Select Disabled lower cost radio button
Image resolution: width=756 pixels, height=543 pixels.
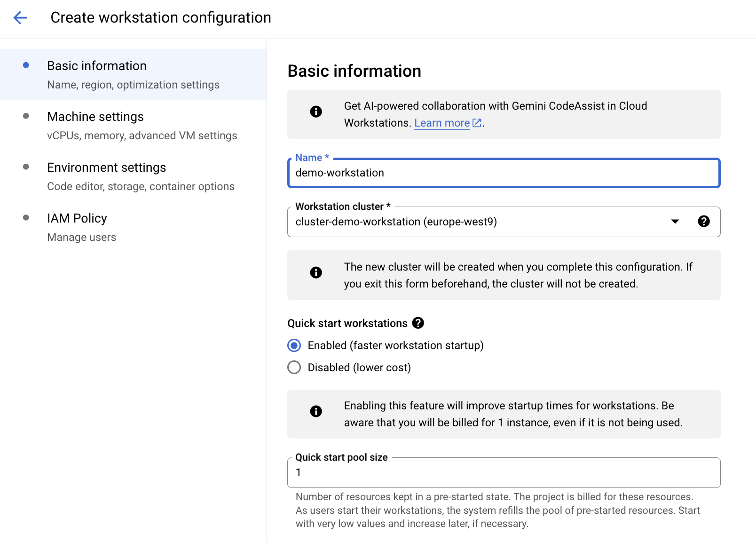[x=294, y=367]
